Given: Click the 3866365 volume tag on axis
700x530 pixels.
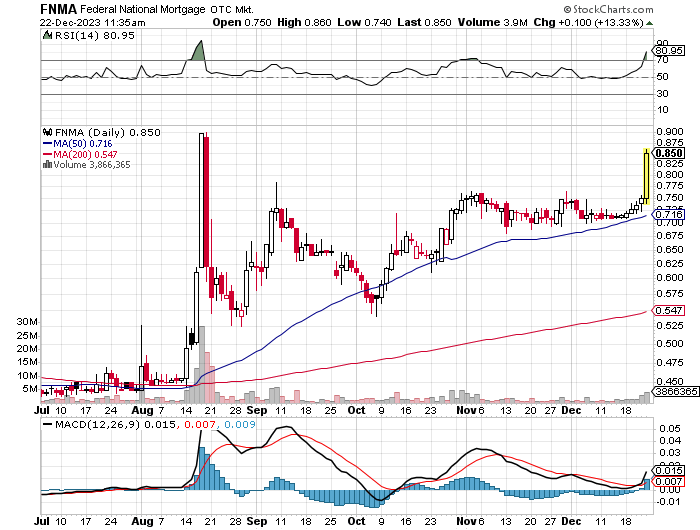Looking at the screenshot, I should [676, 392].
